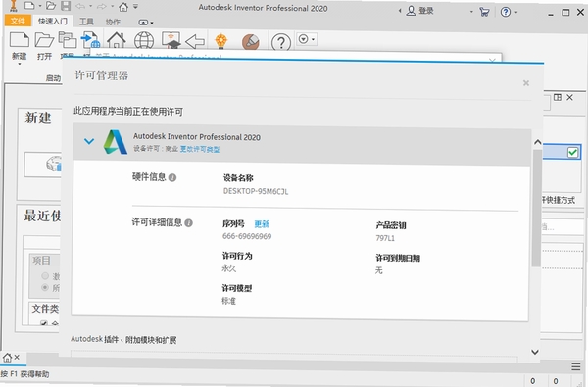Click the Home document tab icon at bottom
The width and height of the screenshot is (588, 387).
[7, 358]
